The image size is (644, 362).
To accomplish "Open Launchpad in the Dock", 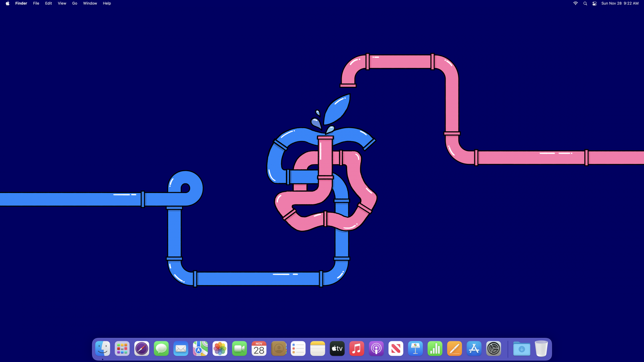I will click(122, 349).
